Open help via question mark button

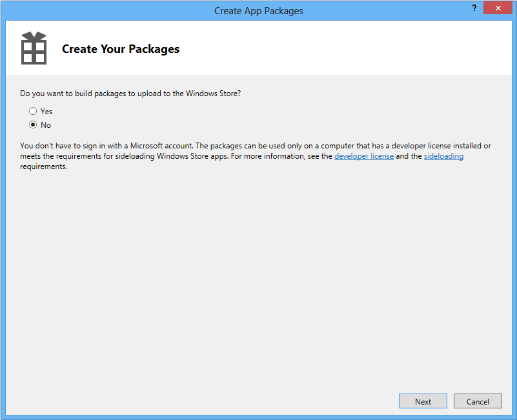pyautogui.click(x=474, y=7)
